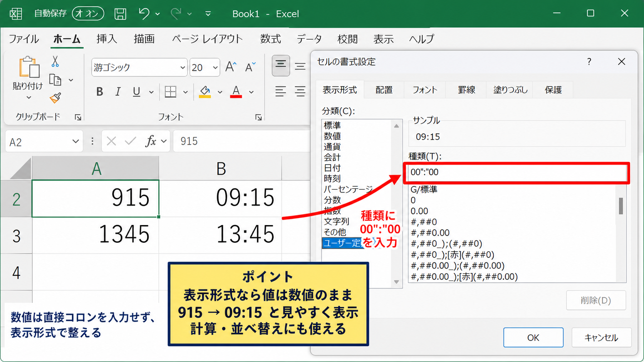Click the Align Left icon
The height and width of the screenshot is (362, 644).
click(280, 92)
